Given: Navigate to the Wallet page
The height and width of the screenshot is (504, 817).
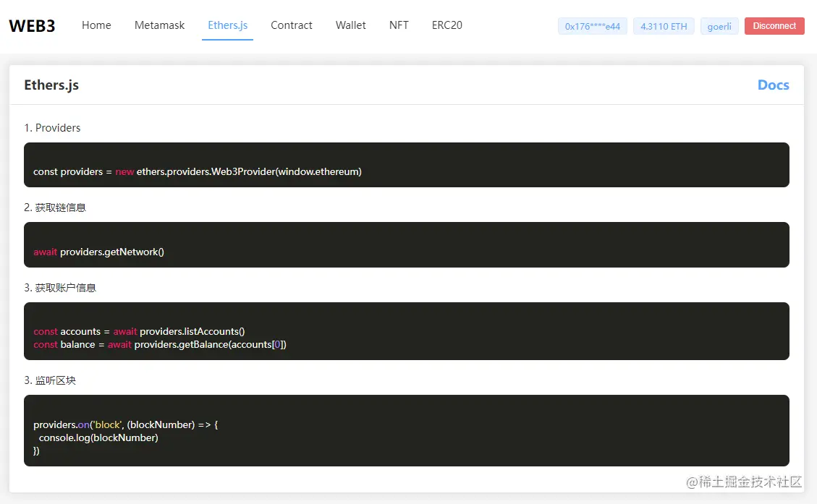Looking at the screenshot, I should (351, 25).
